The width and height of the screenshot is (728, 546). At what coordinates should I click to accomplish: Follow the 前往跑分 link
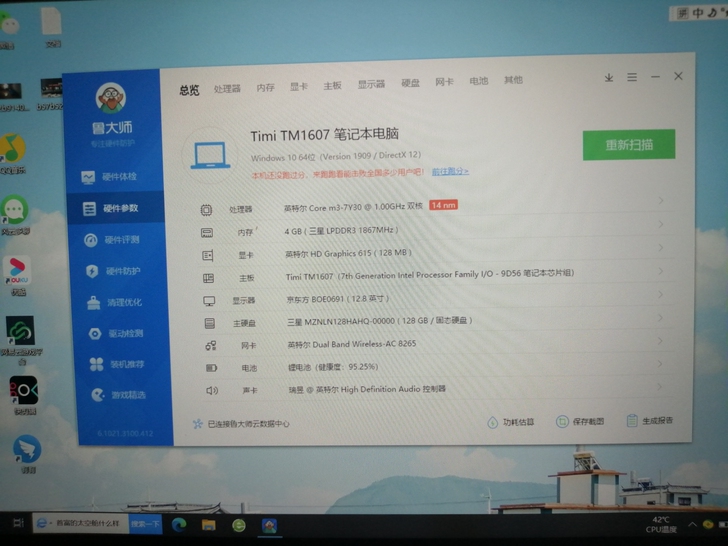450,171
